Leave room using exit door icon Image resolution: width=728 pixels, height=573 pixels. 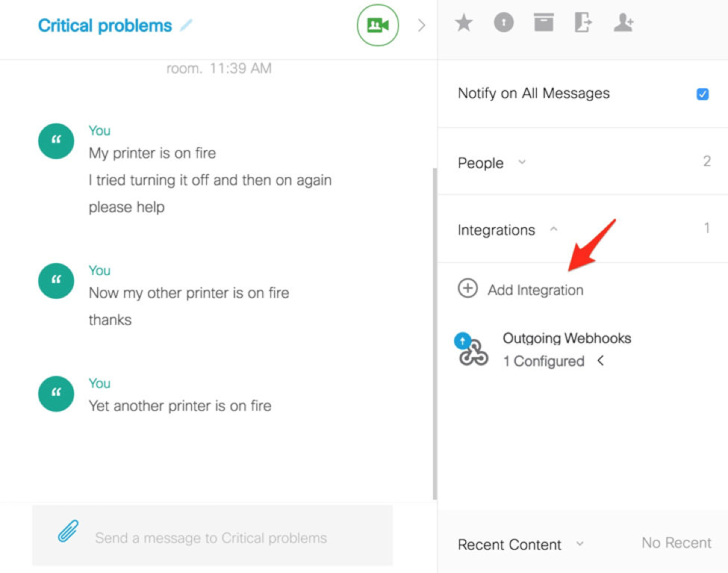pyautogui.click(x=583, y=23)
